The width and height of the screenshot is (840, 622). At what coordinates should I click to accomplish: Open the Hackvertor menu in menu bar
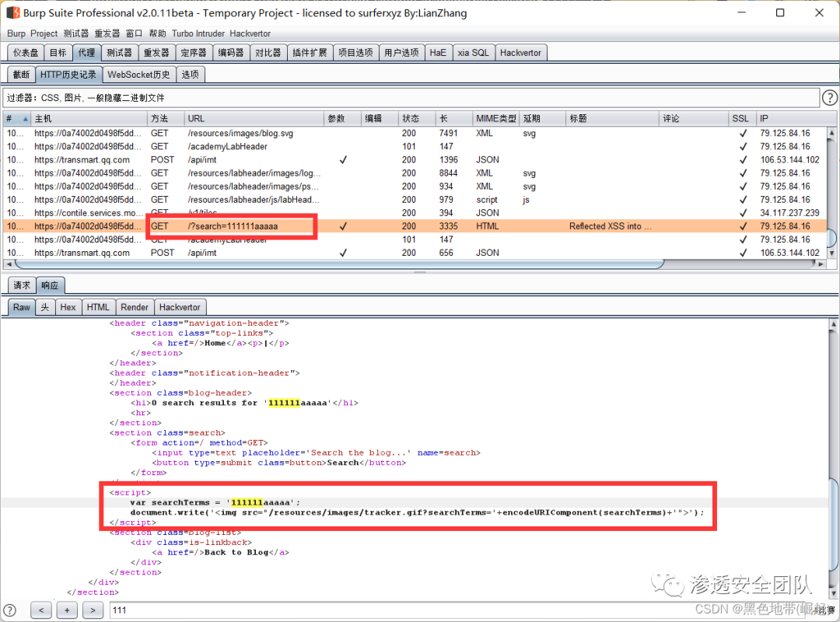250,33
